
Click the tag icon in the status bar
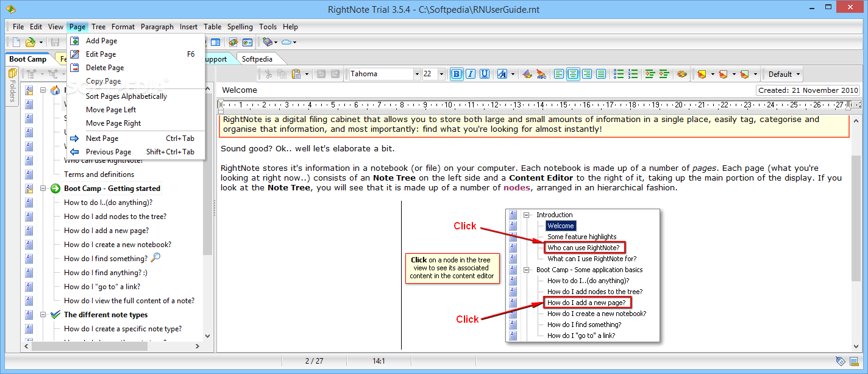tap(841, 361)
